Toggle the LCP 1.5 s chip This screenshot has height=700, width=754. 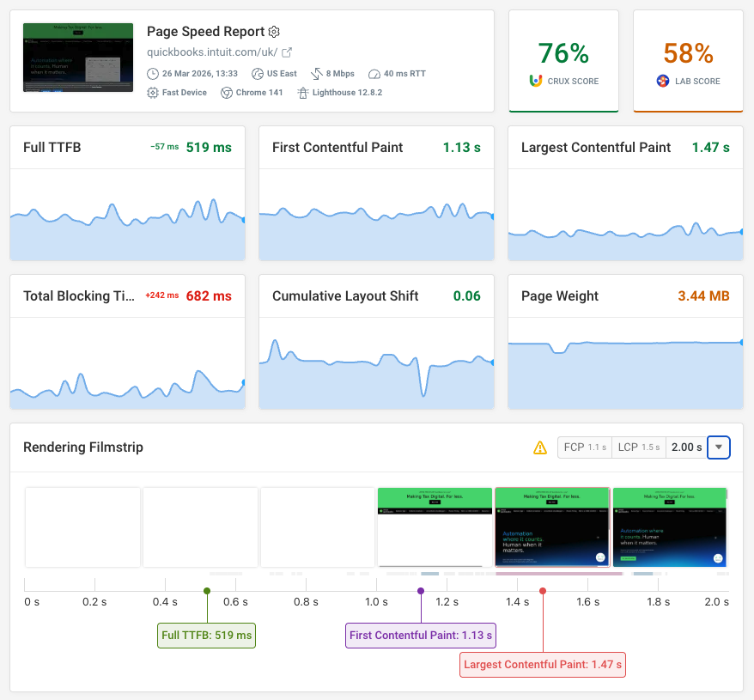[x=638, y=447]
